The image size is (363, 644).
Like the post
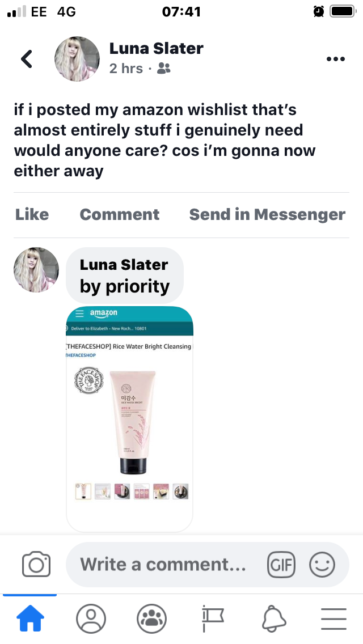[x=32, y=214]
